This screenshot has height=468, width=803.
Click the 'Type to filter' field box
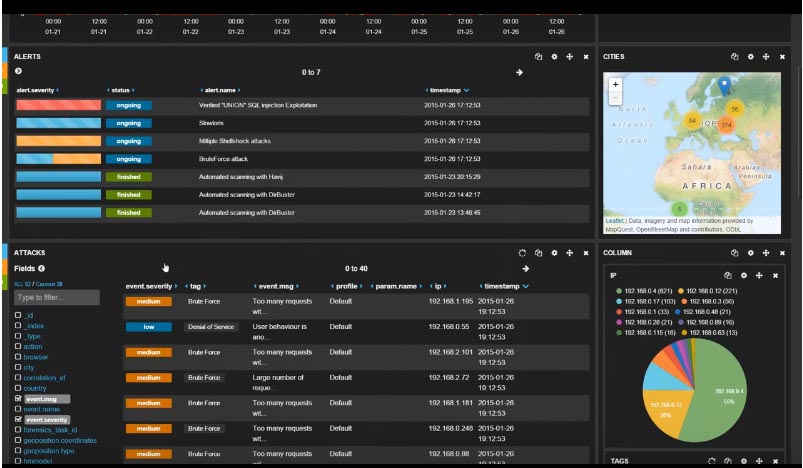[x=57, y=298]
